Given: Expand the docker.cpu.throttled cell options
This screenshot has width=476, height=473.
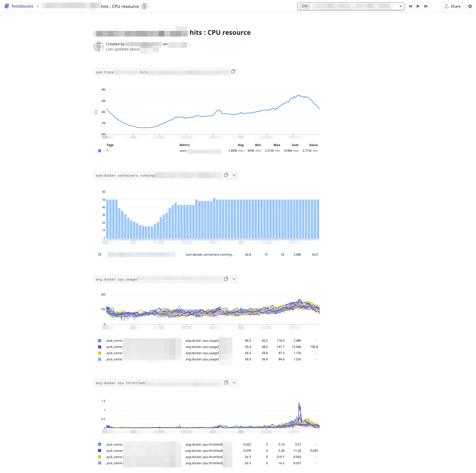Looking at the screenshot, I should (x=234, y=383).
